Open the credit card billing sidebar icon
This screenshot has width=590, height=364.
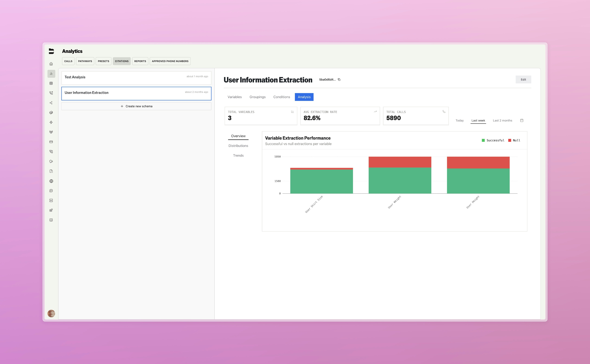tap(51, 142)
